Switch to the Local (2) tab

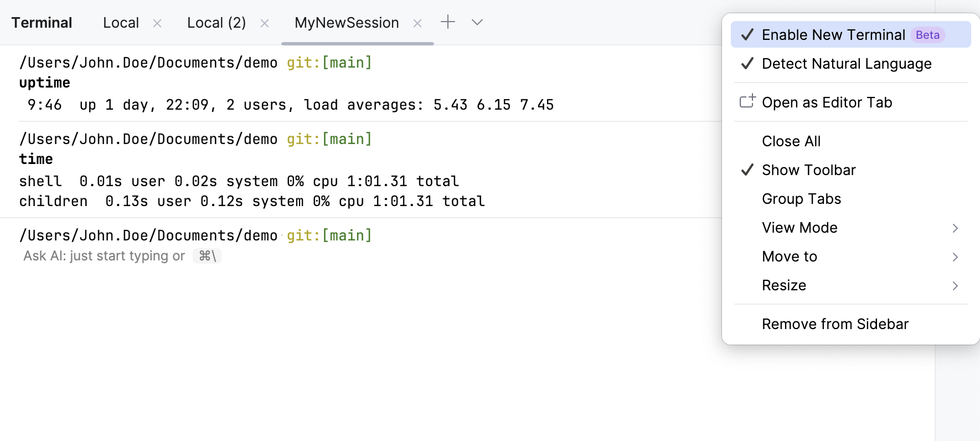coord(216,23)
